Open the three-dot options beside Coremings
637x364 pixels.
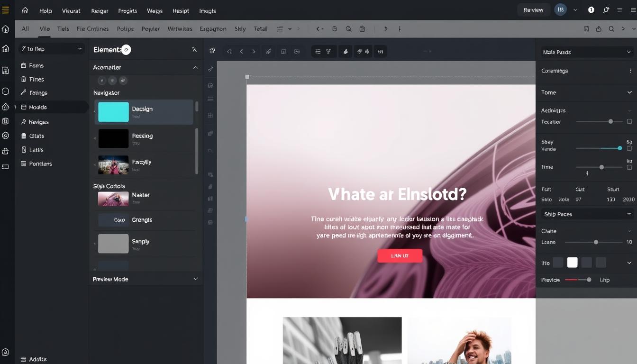pyautogui.click(x=630, y=71)
